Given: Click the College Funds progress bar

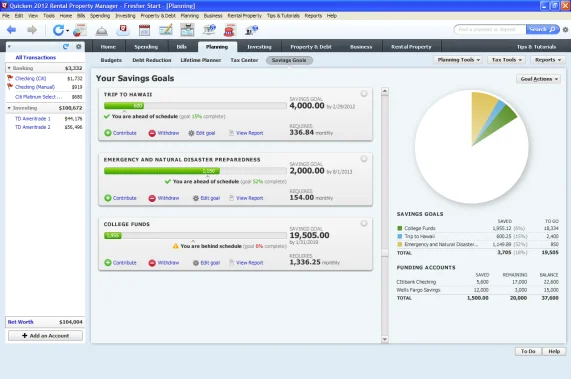Looking at the screenshot, I should (x=195, y=236).
